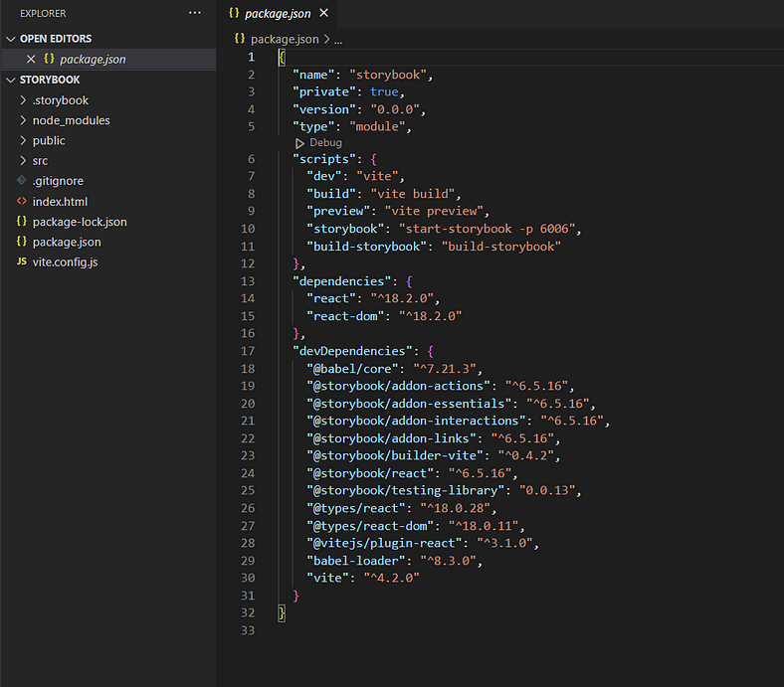The height and width of the screenshot is (687, 784).
Task: Click the HTML icon beside index.html
Action: 22,201
